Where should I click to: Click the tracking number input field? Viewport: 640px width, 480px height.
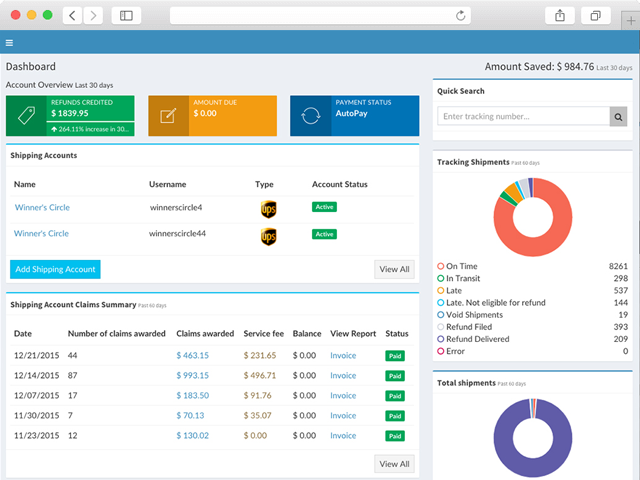[524, 117]
